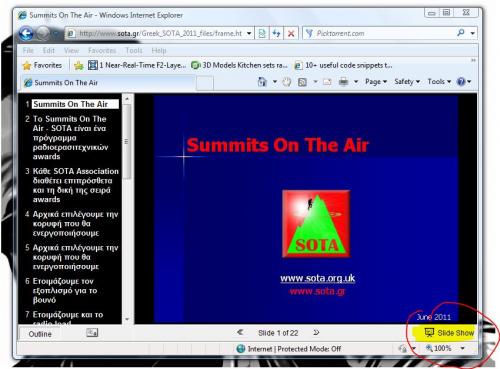Click the RSS feeds icon
Screen dimensions: 500x369
(x=302, y=82)
